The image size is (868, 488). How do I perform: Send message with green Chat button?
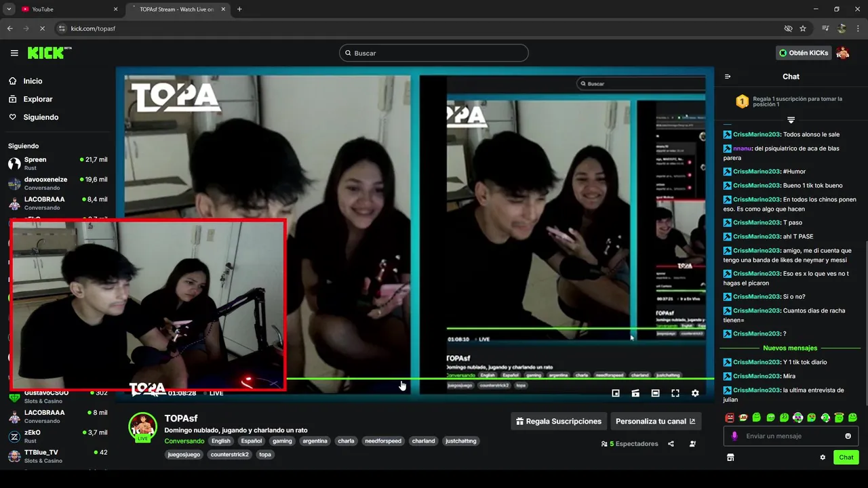[846, 457]
